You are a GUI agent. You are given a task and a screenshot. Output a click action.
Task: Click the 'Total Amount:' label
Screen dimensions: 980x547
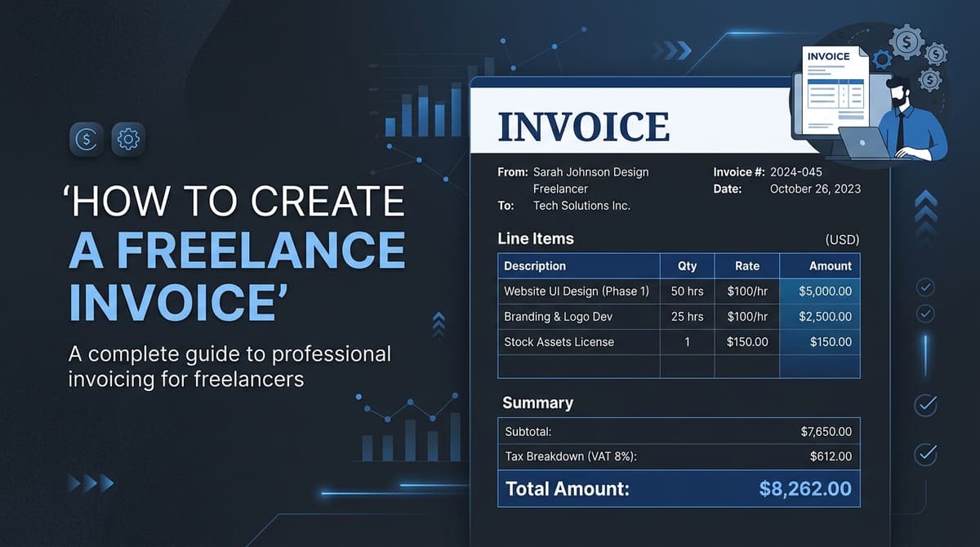568,489
